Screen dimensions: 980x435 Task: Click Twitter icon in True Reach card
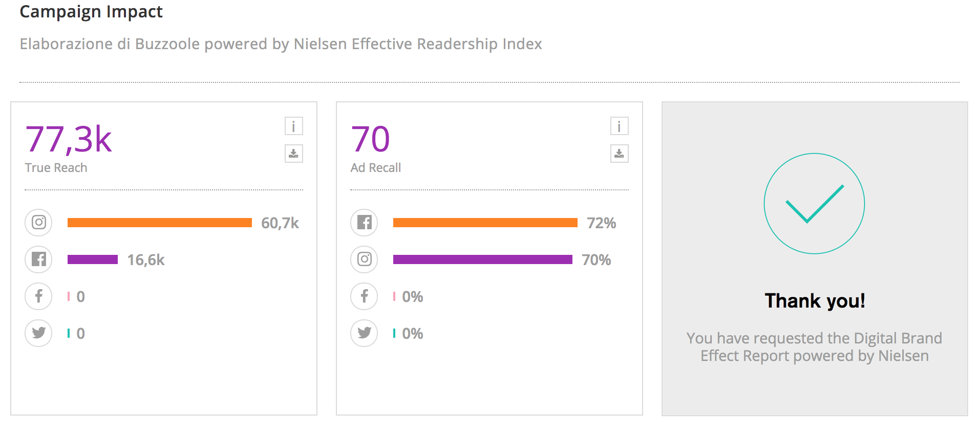pyautogui.click(x=39, y=333)
